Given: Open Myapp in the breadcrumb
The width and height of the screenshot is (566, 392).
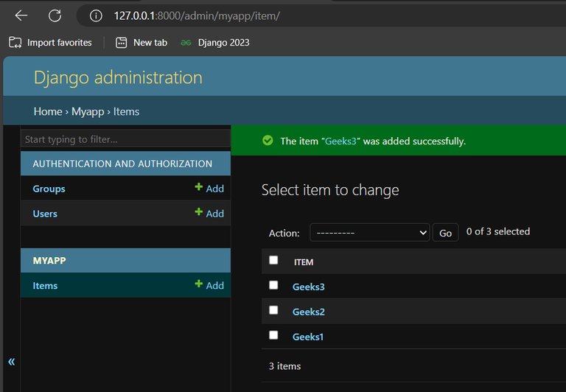Looking at the screenshot, I should [x=88, y=111].
